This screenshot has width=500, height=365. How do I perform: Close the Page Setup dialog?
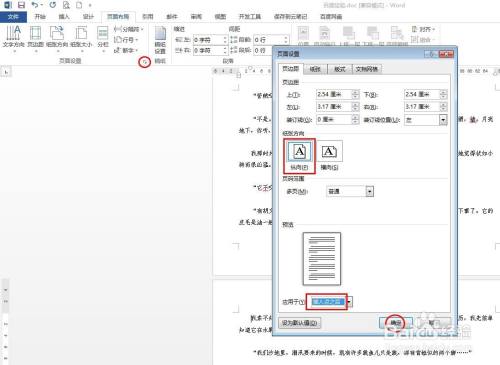[x=446, y=54]
